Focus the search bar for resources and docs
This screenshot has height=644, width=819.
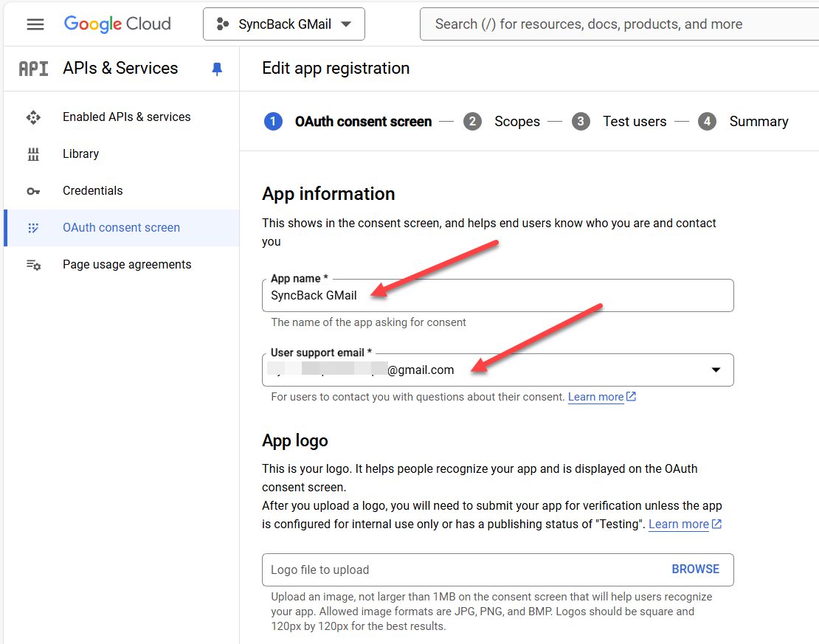620,24
